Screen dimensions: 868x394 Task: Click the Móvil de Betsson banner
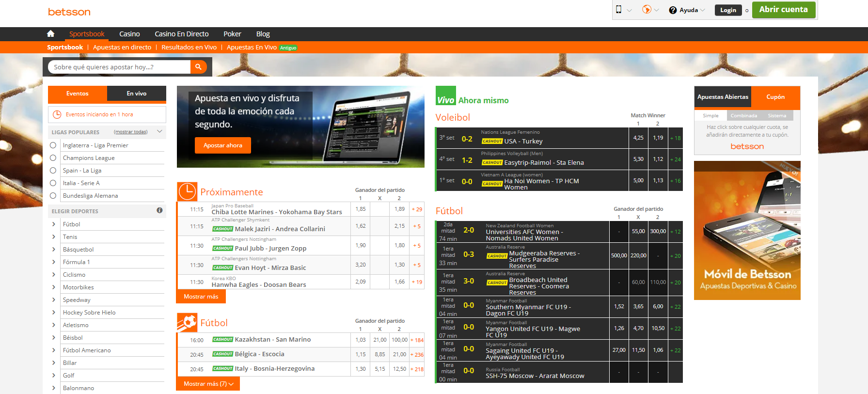[x=747, y=230]
